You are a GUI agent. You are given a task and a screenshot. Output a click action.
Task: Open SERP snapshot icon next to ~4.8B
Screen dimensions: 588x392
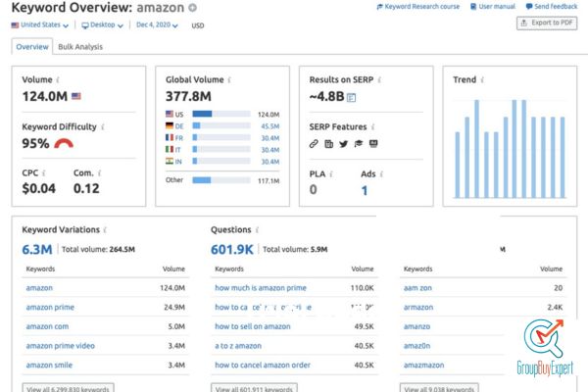pyautogui.click(x=351, y=98)
